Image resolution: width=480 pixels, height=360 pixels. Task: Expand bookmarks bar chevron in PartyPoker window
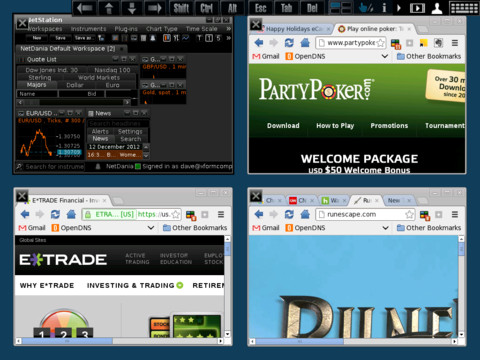pyautogui.click(x=385, y=56)
